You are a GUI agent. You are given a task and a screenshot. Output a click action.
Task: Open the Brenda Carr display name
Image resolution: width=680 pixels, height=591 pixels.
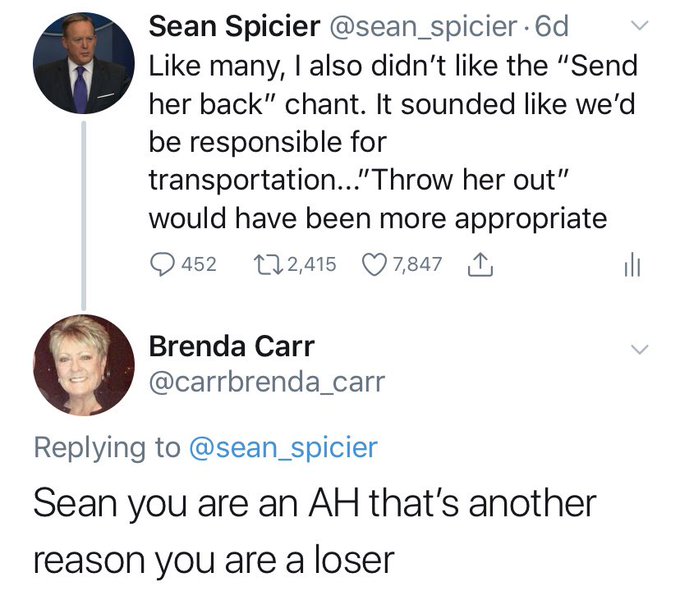pyautogui.click(x=232, y=346)
